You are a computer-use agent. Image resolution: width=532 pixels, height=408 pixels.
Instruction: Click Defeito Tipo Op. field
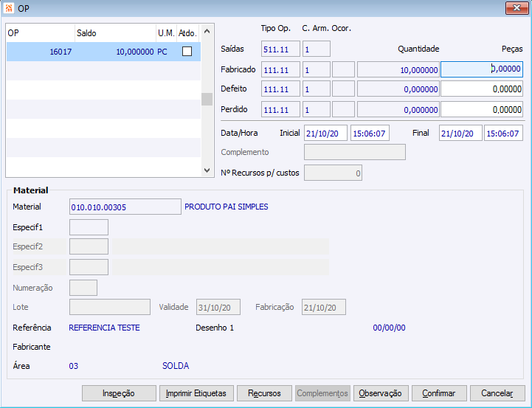point(280,89)
